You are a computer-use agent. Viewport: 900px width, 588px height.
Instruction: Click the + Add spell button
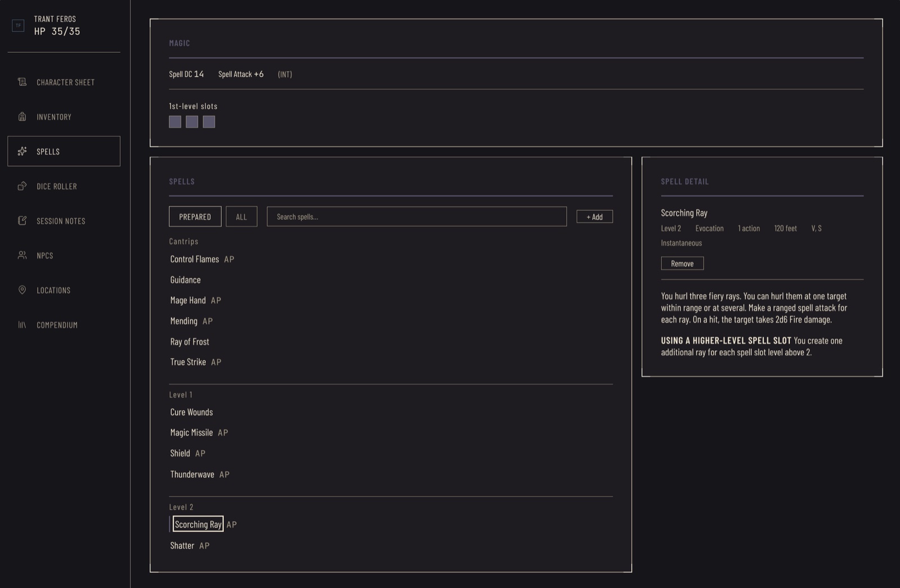(x=595, y=216)
